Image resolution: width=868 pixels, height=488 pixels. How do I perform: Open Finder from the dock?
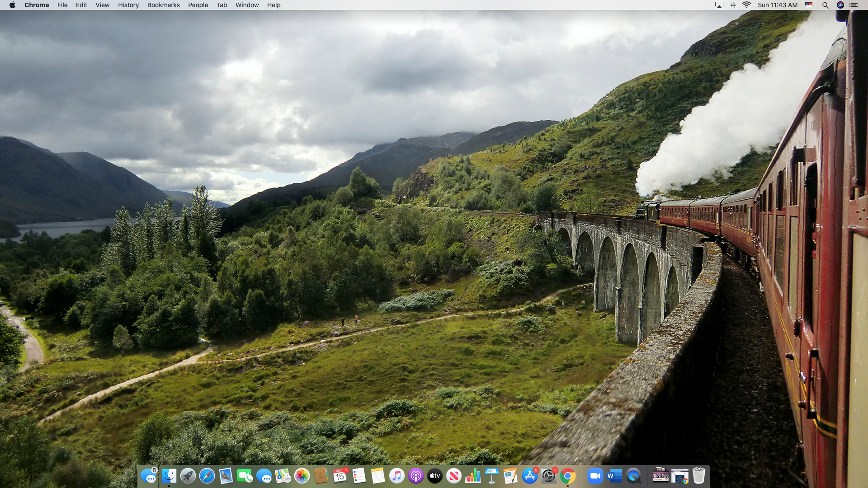tap(169, 476)
